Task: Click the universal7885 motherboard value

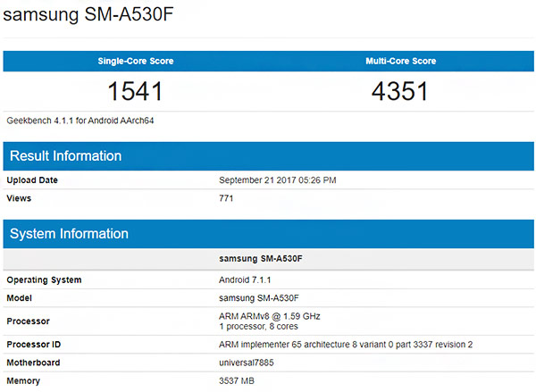Action: (x=247, y=363)
